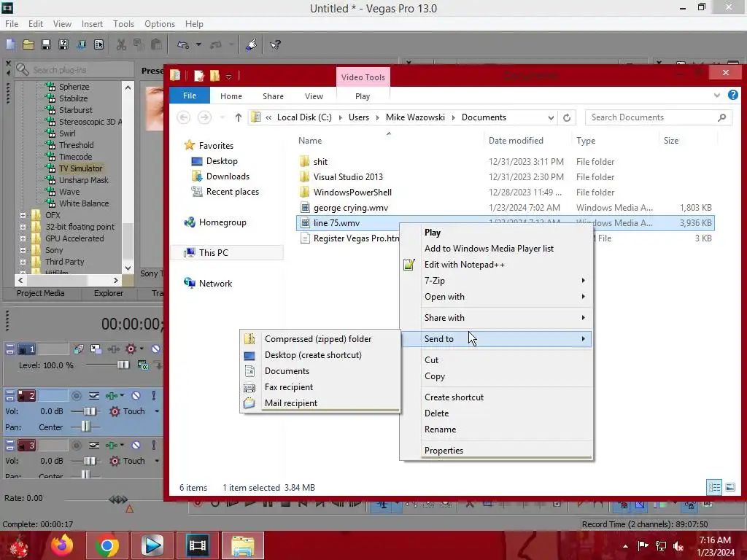This screenshot has height=560, width=747.
Task: Click the Save As icon with question mark
Action: (x=63, y=44)
